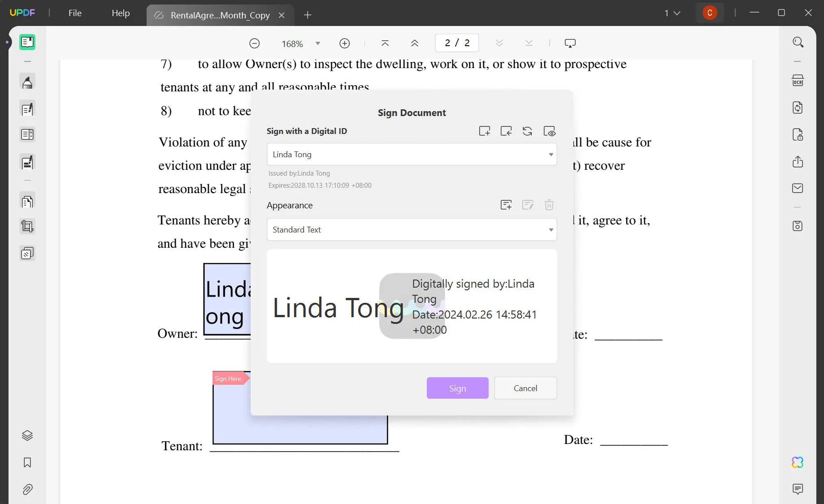Zoom in with the plus button

click(344, 43)
